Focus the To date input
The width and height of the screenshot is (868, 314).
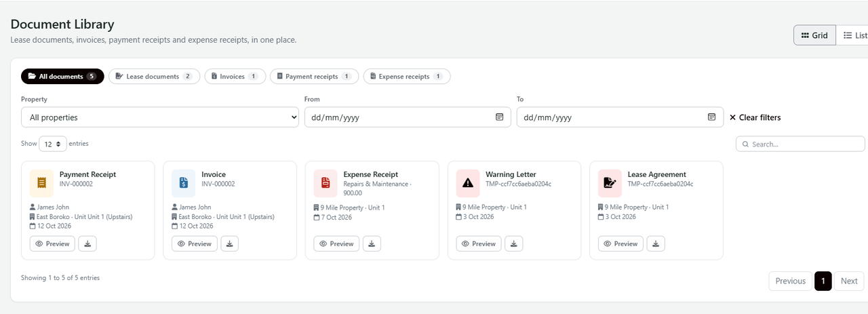pos(620,117)
